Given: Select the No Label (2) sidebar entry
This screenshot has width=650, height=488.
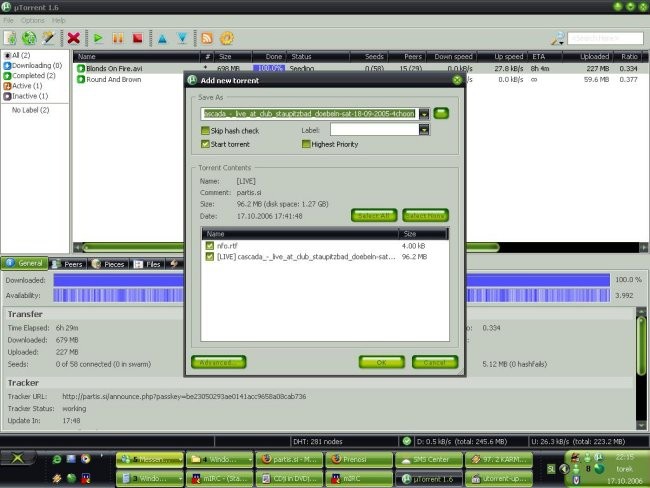Looking at the screenshot, I should [31, 110].
